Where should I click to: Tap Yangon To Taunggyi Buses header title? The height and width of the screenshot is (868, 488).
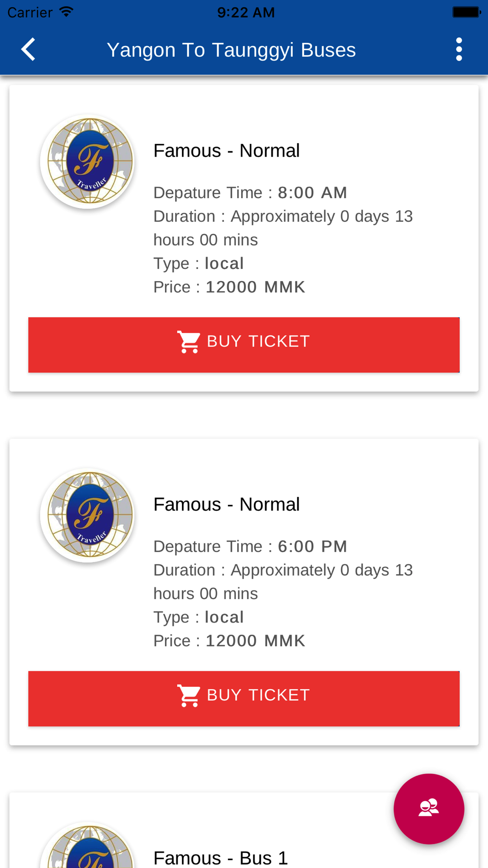coord(231,50)
